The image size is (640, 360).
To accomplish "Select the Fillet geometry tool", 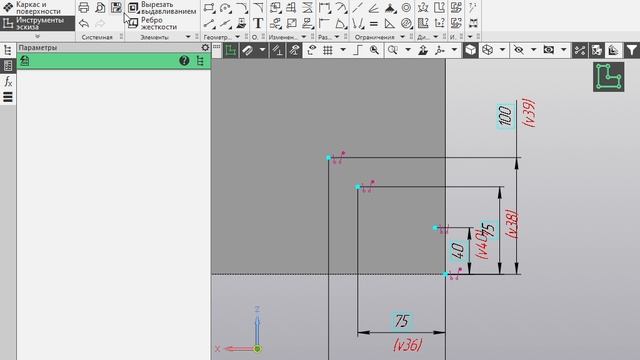I will click(x=241, y=8).
